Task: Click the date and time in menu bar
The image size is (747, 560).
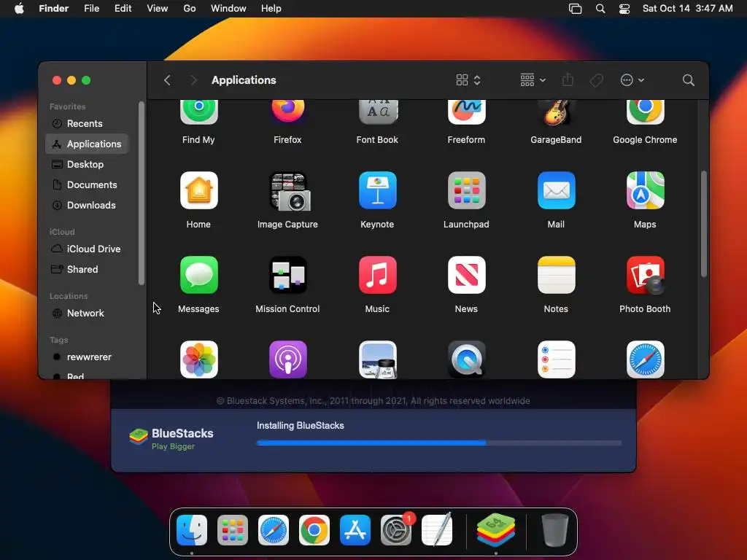Action: [687, 9]
